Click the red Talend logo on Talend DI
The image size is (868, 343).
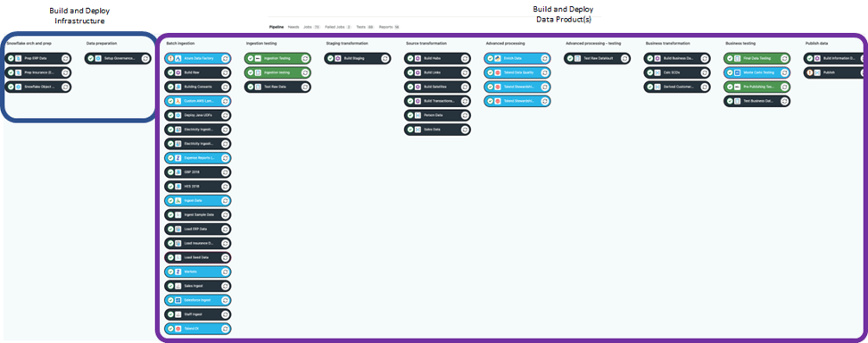tap(178, 329)
